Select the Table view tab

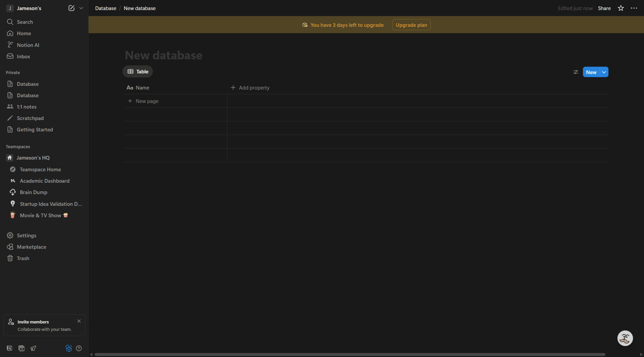pos(138,72)
